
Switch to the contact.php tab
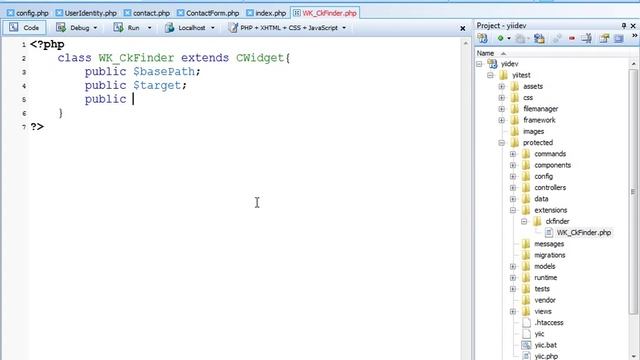coord(147,13)
